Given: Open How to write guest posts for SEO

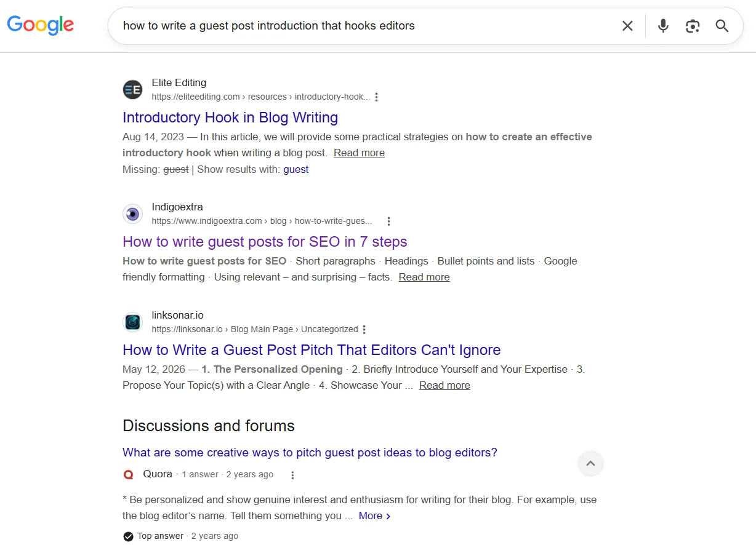Looking at the screenshot, I should 265,242.
